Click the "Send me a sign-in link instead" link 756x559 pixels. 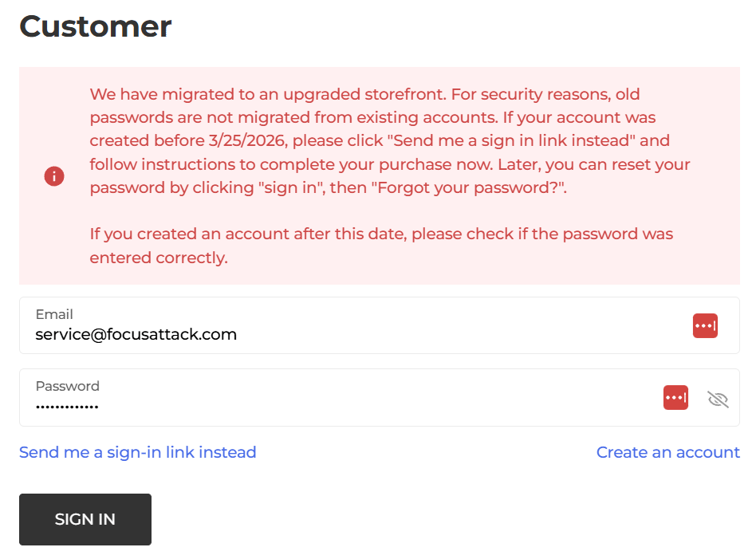(x=137, y=452)
